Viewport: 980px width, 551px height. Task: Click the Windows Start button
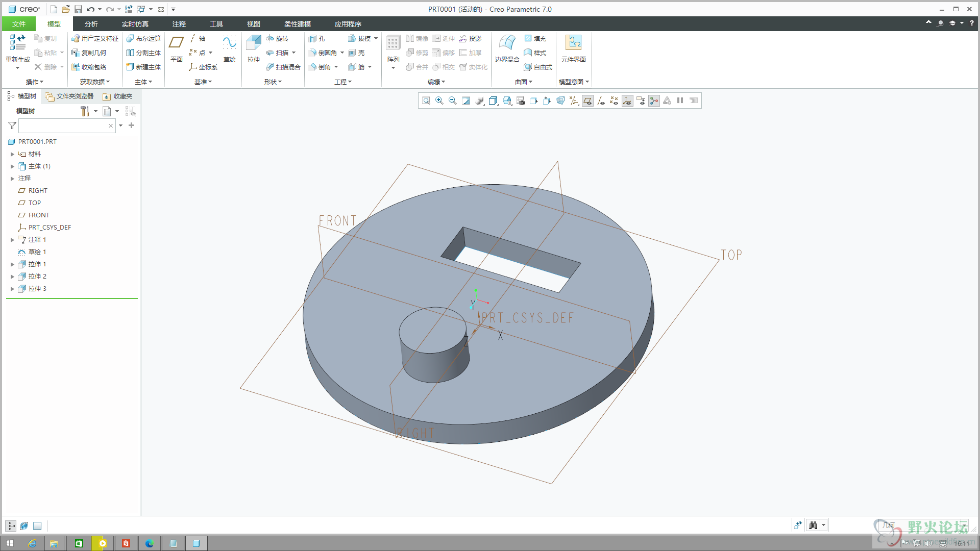tap(10, 543)
